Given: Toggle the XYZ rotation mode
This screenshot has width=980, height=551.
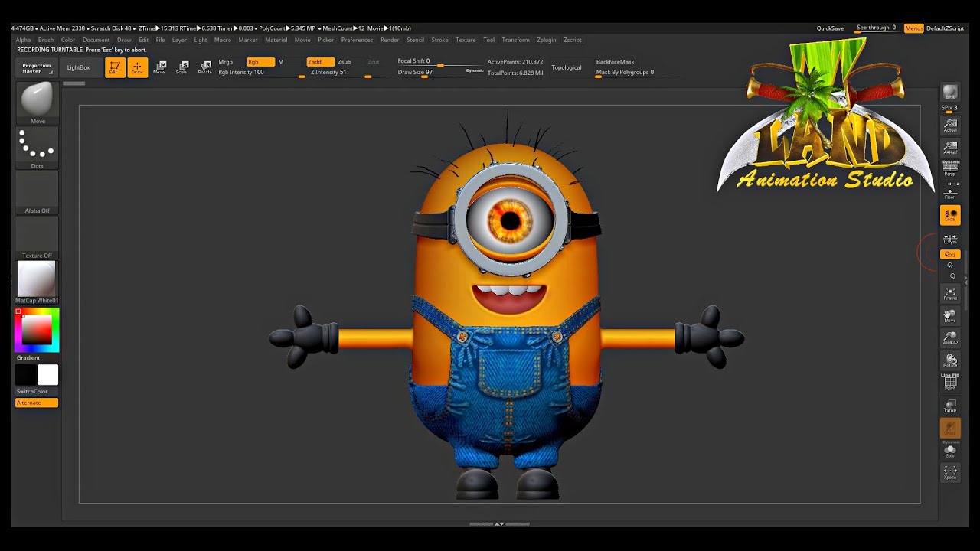Looking at the screenshot, I should tap(950, 254).
